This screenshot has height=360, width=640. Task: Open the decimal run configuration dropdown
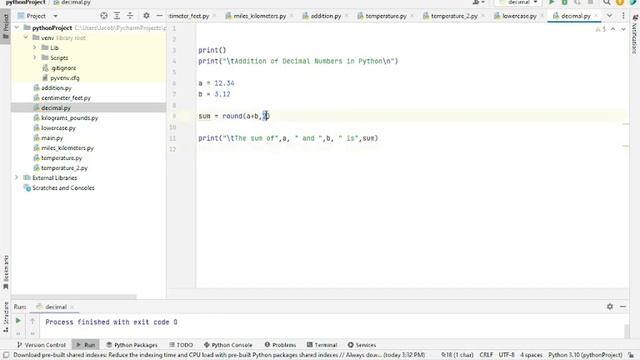point(518,2)
